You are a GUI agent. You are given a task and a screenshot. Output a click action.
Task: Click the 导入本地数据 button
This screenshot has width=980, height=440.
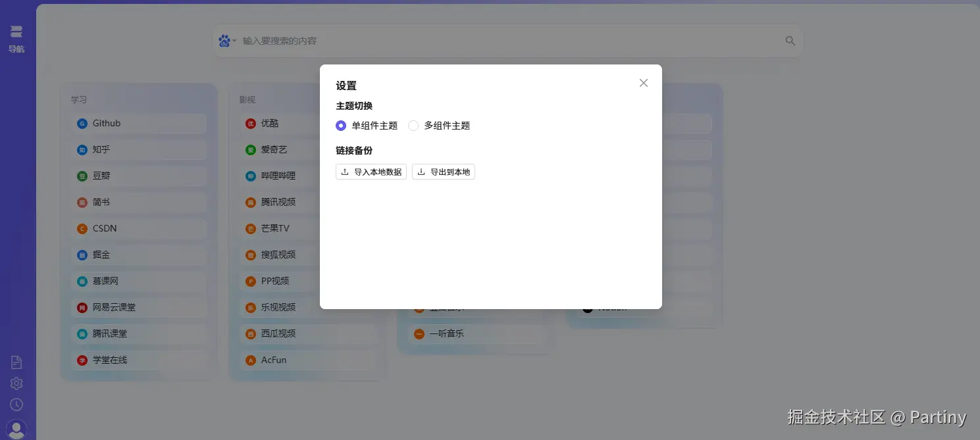(371, 172)
